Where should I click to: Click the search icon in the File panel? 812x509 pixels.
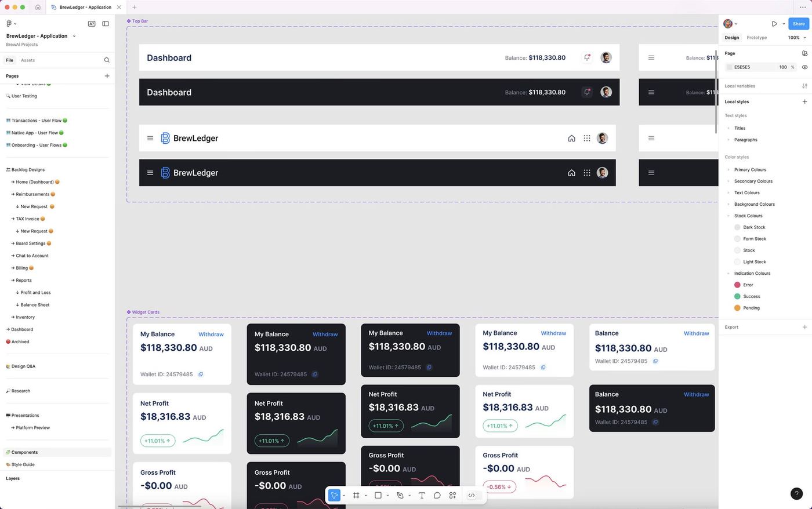107,60
